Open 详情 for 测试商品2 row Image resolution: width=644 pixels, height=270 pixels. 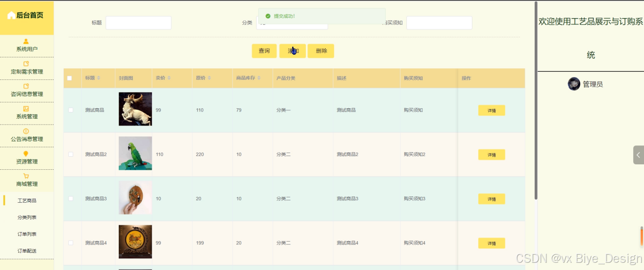click(x=491, y=155)
